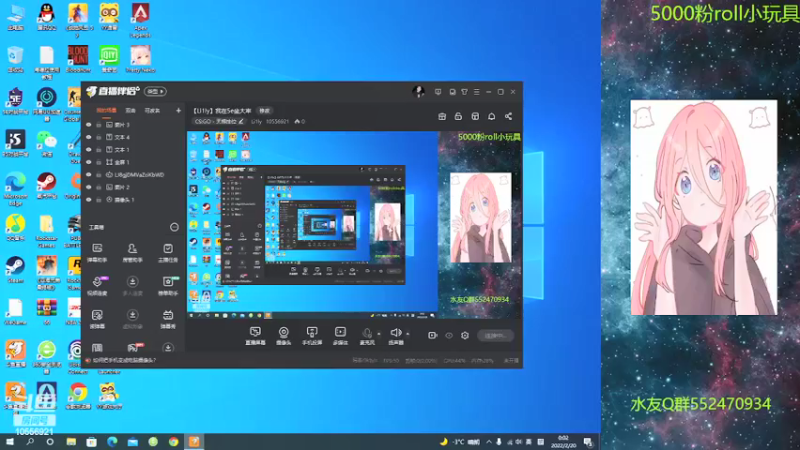This screenshot has height=450, width=800.
Task: Click the room number 10556921 in the header
Action: tap(278, 121)
